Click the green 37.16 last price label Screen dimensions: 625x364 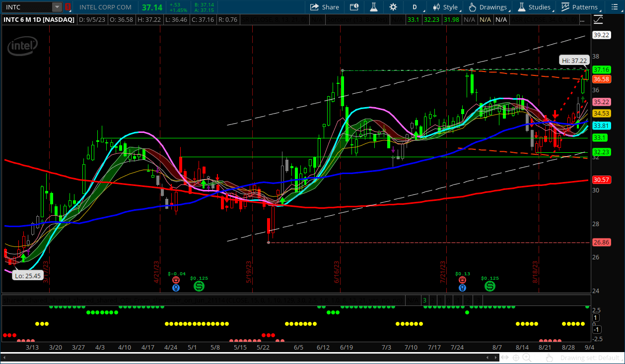601,70
